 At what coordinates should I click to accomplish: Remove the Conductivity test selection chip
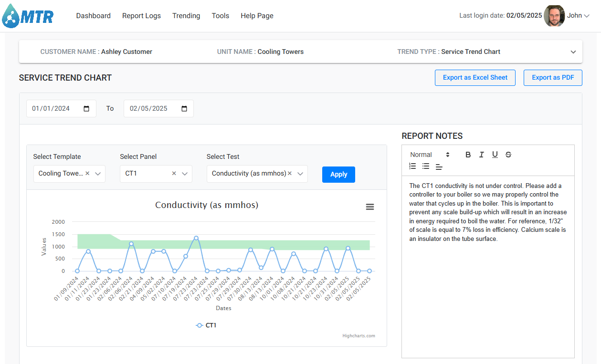pyautogui.click(x=290, y=174)
